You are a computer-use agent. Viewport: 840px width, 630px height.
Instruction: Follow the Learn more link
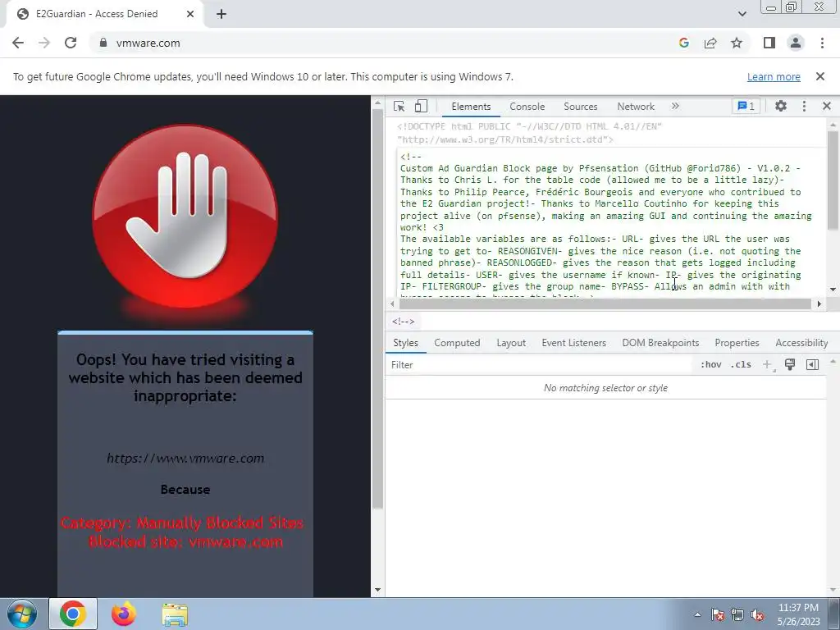(x=774, y=76)
